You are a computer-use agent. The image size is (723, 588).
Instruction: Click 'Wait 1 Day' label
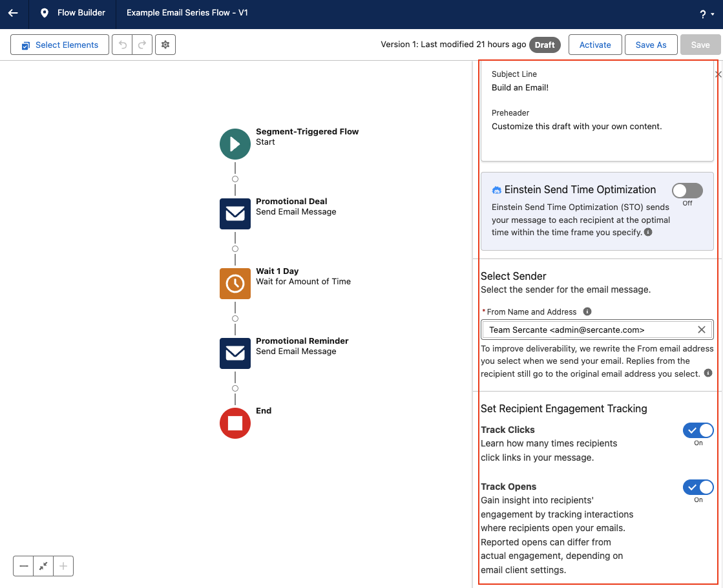(277, 271)
